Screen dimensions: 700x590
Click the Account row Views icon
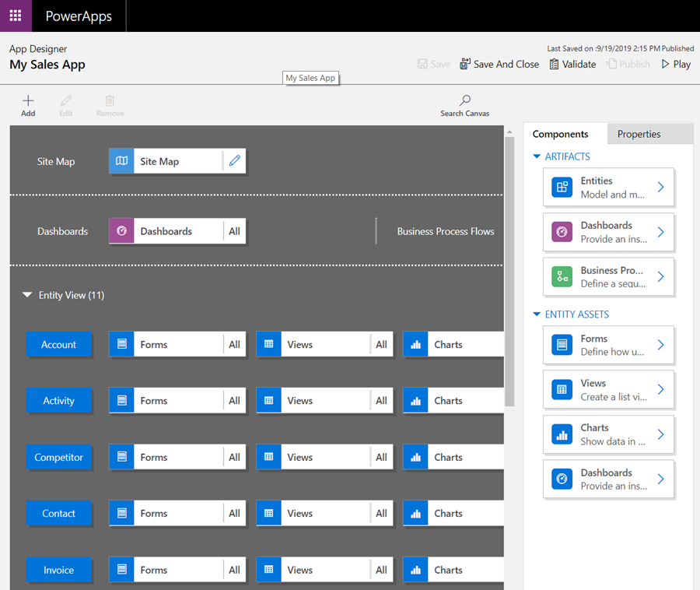(269, 344)
